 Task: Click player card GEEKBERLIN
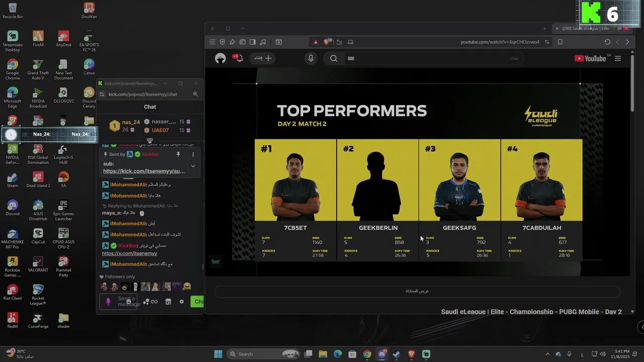(x=378, y=200)
